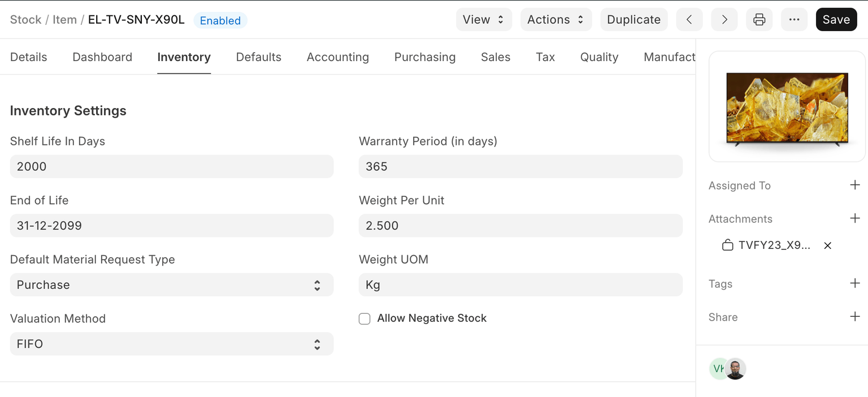Add a tag with Tags plus icon

(855, 283)
